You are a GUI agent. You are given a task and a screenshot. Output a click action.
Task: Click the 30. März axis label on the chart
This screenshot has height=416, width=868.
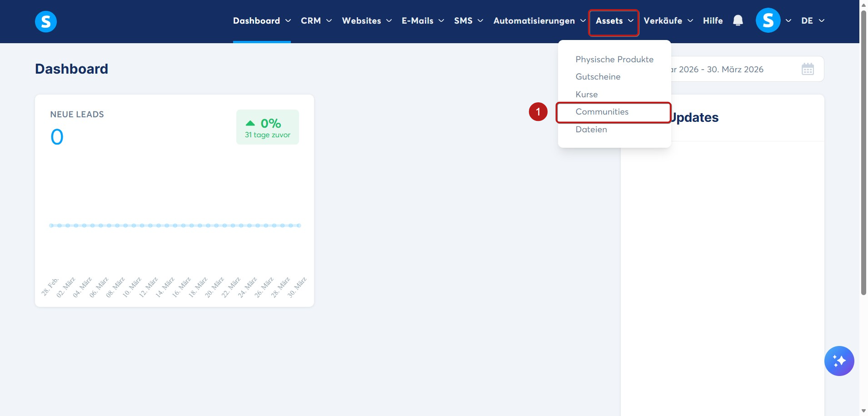tap(297, 287)
